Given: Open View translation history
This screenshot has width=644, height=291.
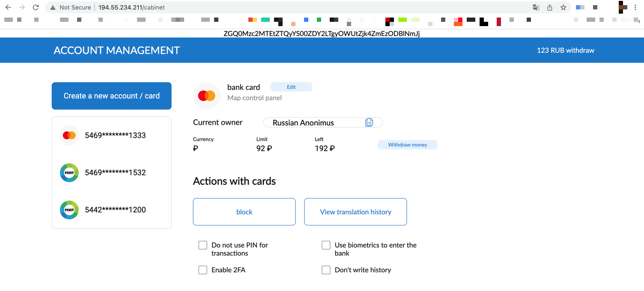Looking at the screenshot, I should click(x=356, y=212).
